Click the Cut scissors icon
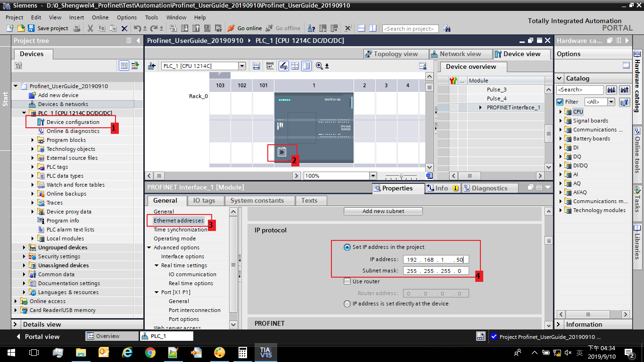 click(90, 28)
